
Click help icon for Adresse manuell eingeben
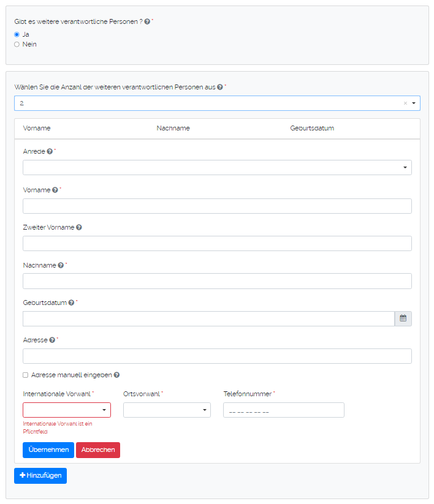(116, 375)
